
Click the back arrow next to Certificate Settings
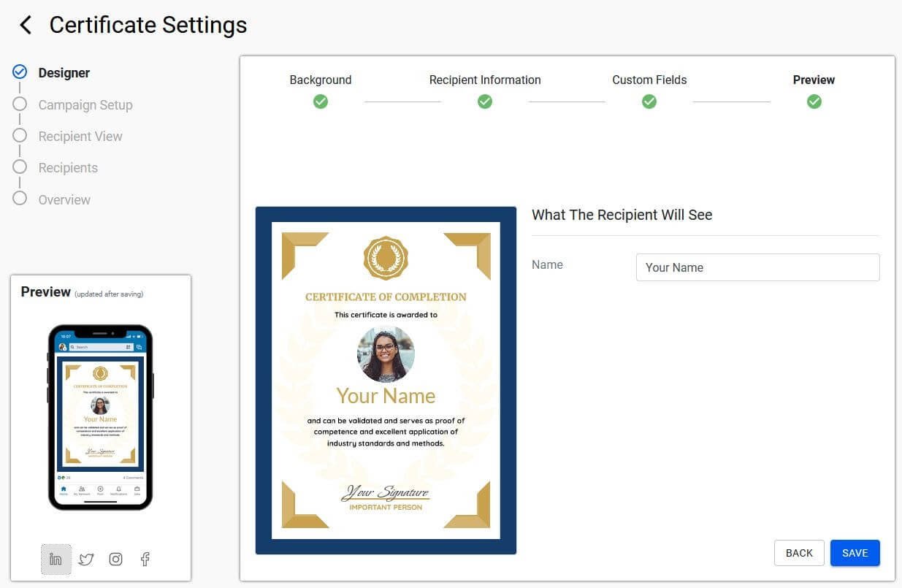25,24
